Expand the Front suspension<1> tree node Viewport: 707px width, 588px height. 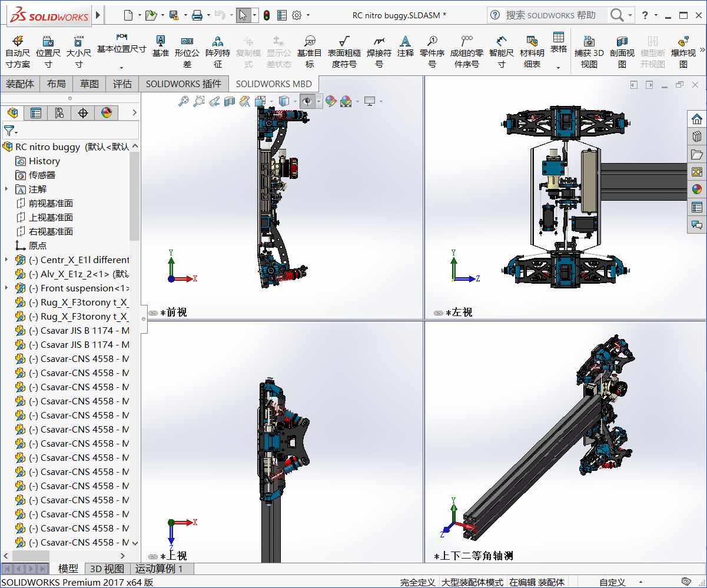tap(6, 288)
